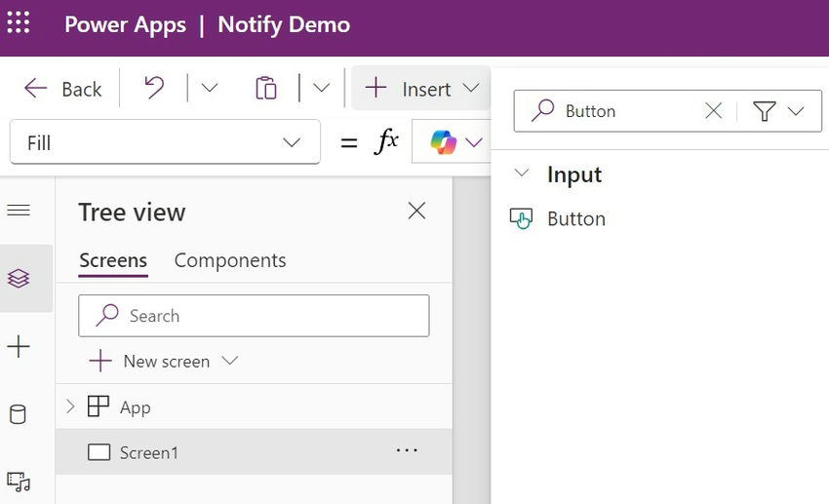Expand the undo options dropdown arrow
Image resolution: width=829 pixels, height=504 pixels.
pyautogui.click(x=210, y=87)
